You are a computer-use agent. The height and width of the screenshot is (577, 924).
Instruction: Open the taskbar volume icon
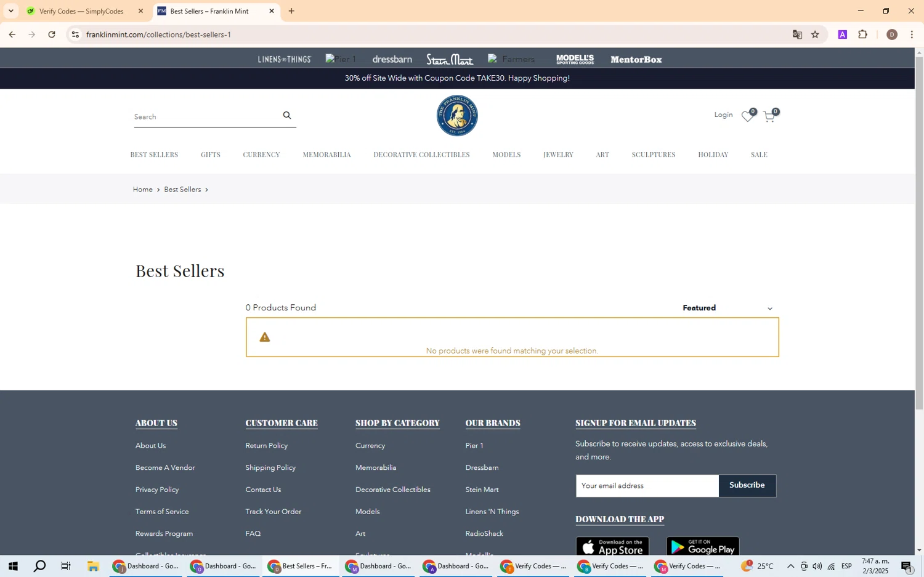817,566
